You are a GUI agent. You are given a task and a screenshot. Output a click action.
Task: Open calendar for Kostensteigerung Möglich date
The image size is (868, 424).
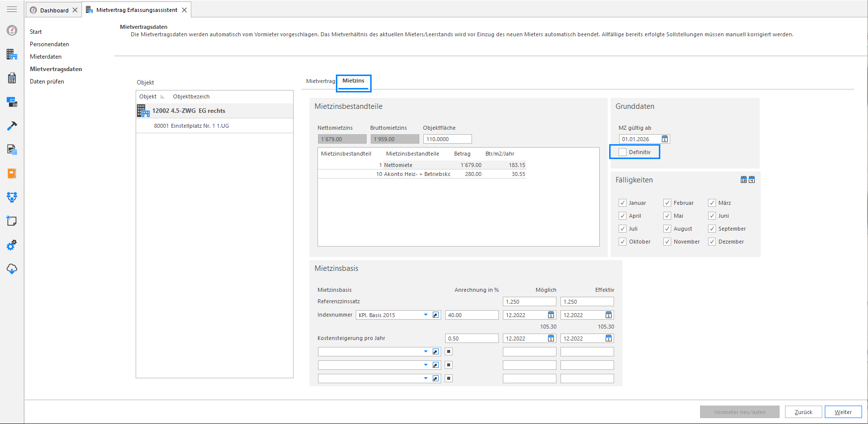551,339
